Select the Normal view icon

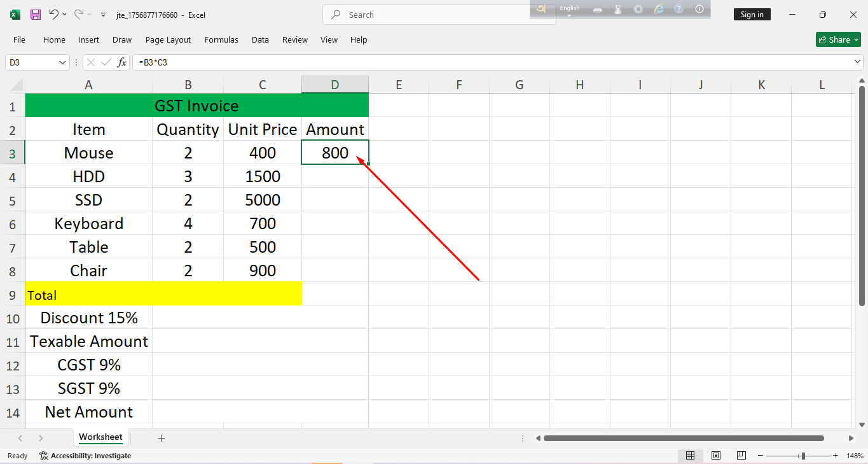point(690,456)
